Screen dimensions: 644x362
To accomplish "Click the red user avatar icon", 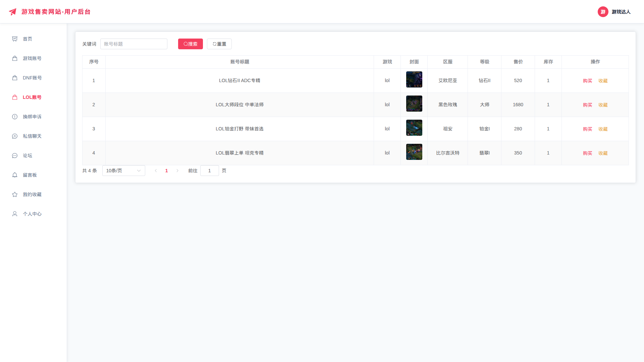I will (x=603, y=12).
